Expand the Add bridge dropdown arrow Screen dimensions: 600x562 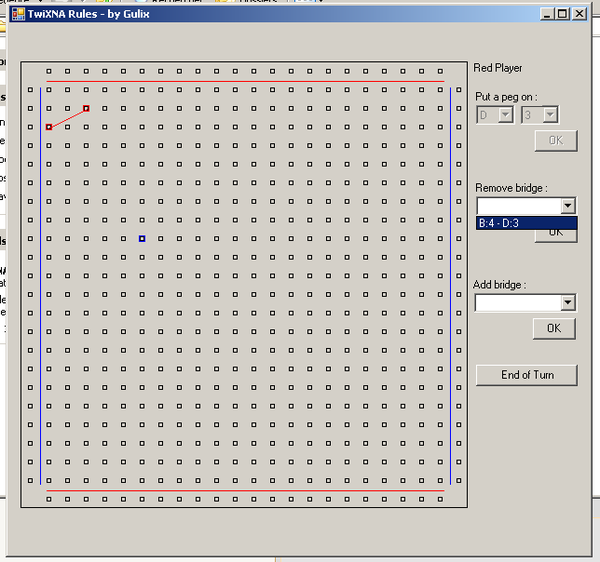point(568,303)
